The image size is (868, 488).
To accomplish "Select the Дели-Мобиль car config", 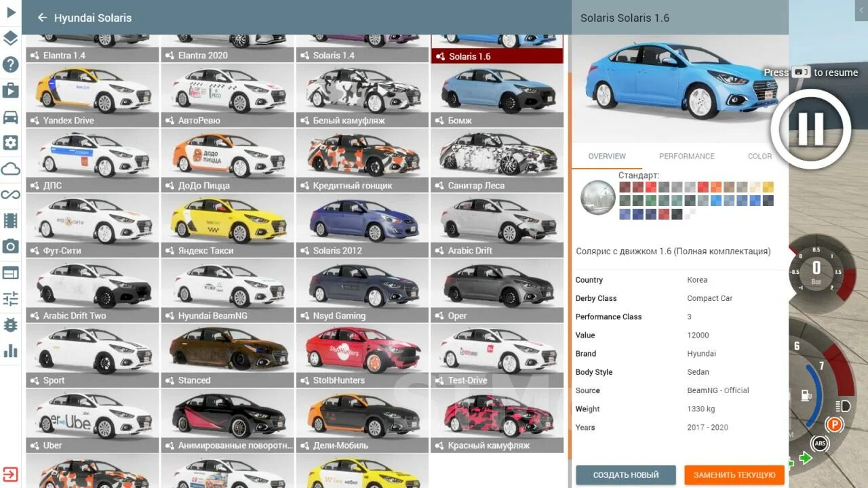I will 362,421.
